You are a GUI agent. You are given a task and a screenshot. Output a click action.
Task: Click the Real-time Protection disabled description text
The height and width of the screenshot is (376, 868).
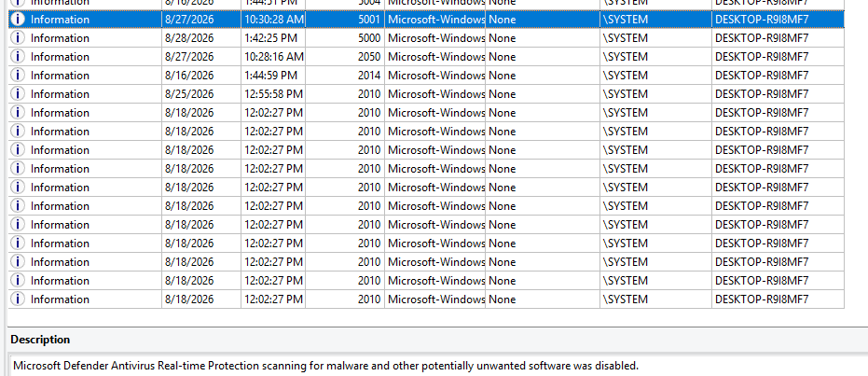[326, 366]
